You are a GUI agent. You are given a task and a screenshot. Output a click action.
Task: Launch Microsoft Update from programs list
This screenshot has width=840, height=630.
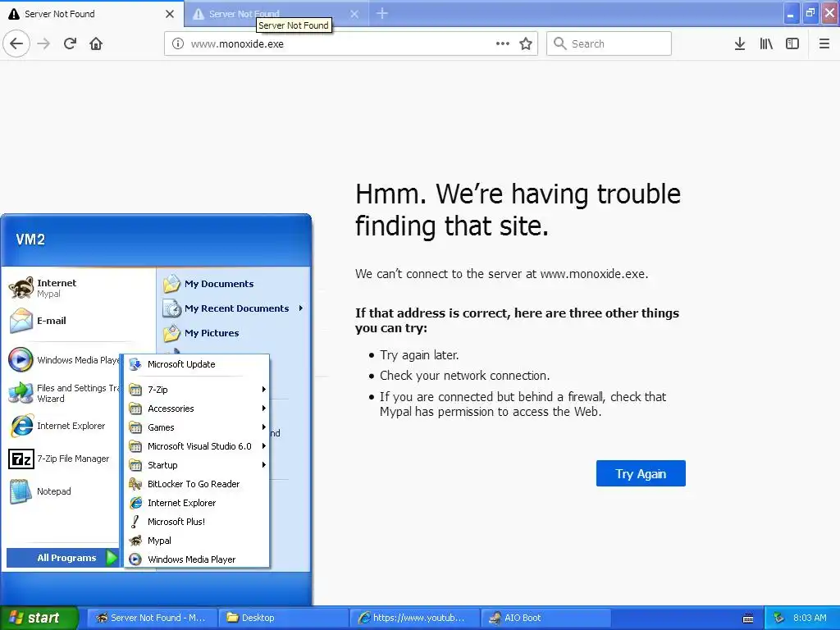[x=197, y=364]
